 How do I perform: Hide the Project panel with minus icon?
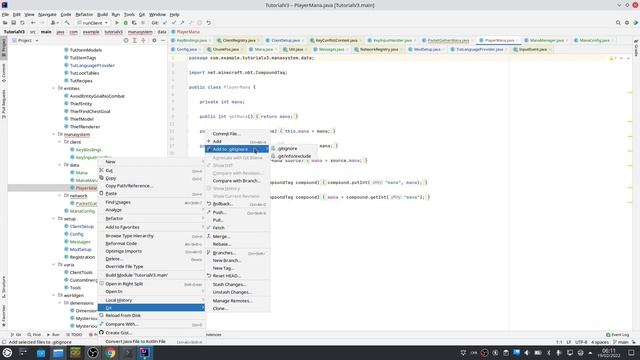[x=162, y=40]
